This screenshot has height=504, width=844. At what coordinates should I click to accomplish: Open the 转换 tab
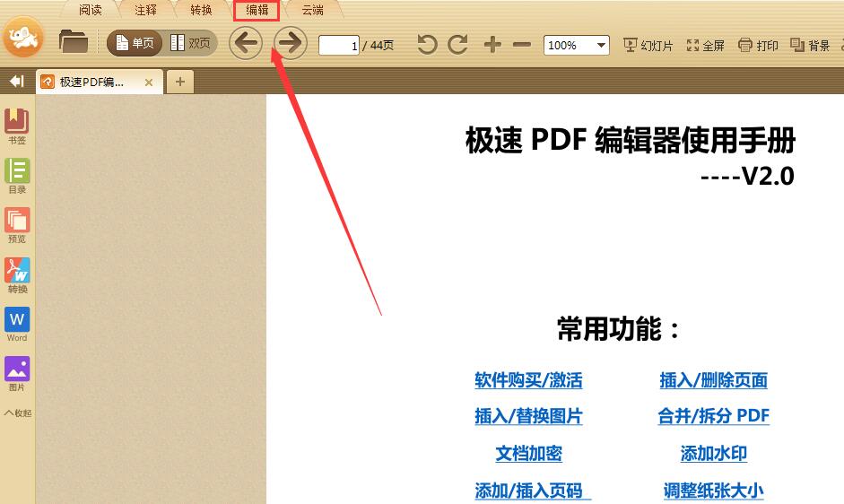pyautogui.click(x=201, y=10)
